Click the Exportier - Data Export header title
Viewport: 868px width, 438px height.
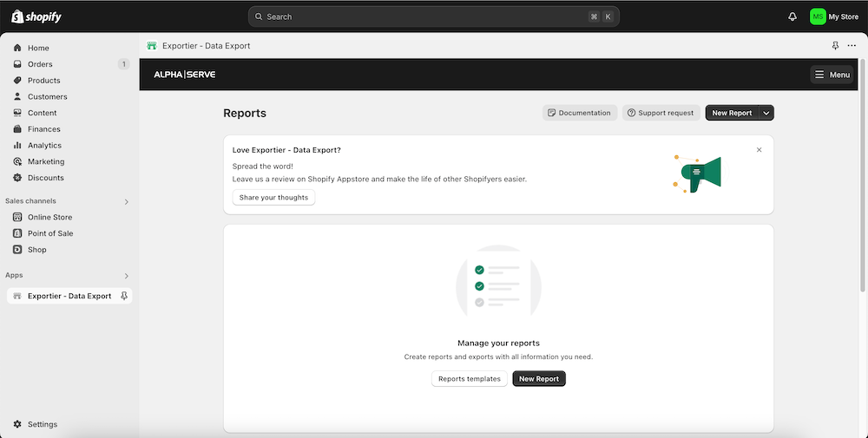[206, 46]
